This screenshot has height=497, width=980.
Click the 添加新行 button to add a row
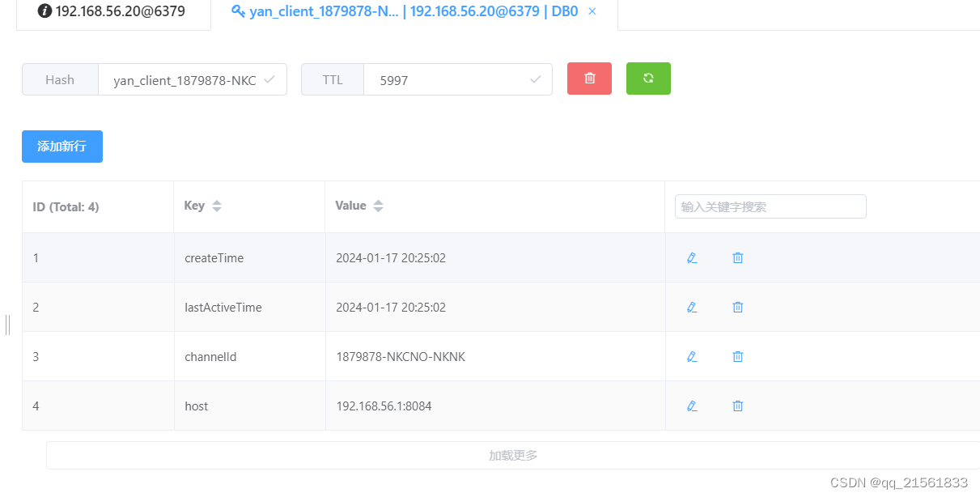tap(62, 147)
